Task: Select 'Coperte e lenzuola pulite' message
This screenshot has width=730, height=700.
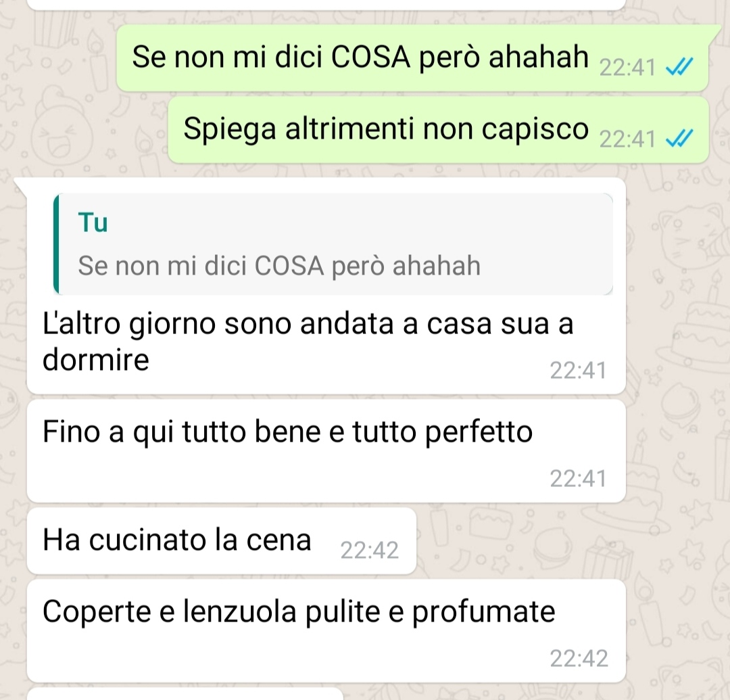Action: (x=326, y=631)
